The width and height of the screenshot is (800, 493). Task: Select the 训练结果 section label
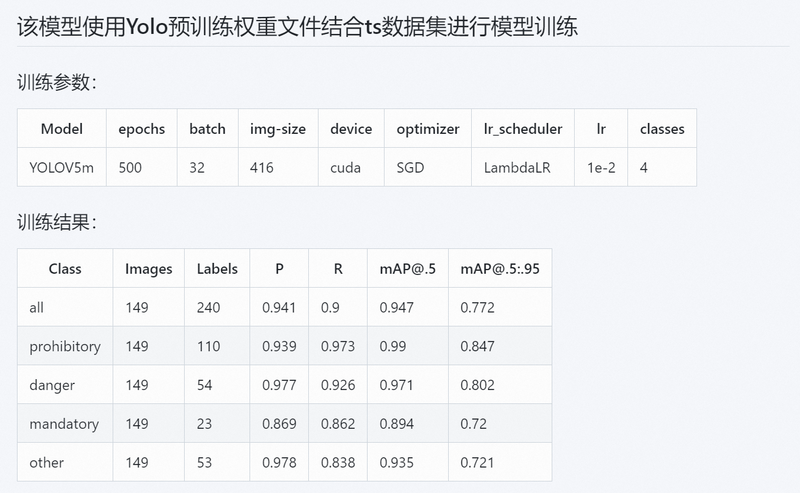point(57,222)
